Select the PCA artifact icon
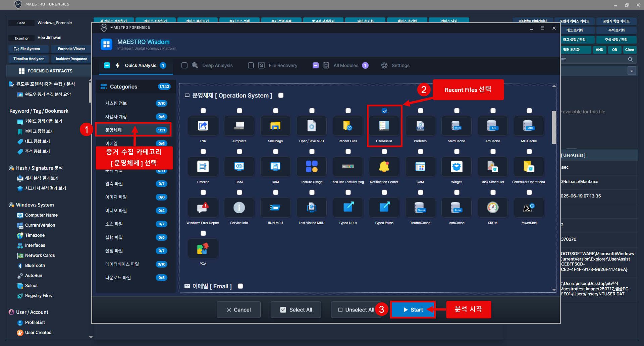 coord(203,248)
